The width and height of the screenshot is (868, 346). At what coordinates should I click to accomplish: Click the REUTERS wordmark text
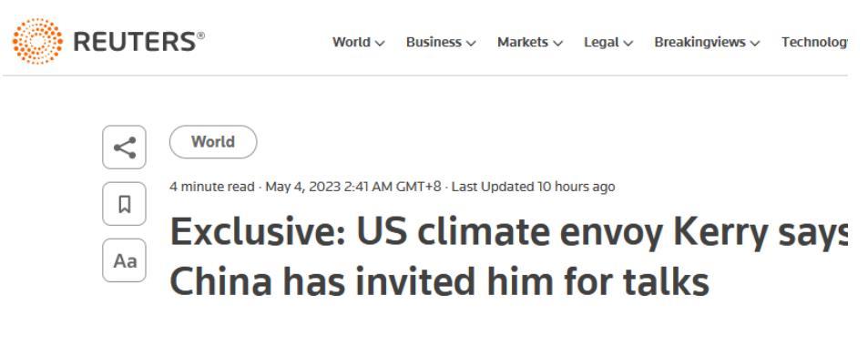point(139,42)
